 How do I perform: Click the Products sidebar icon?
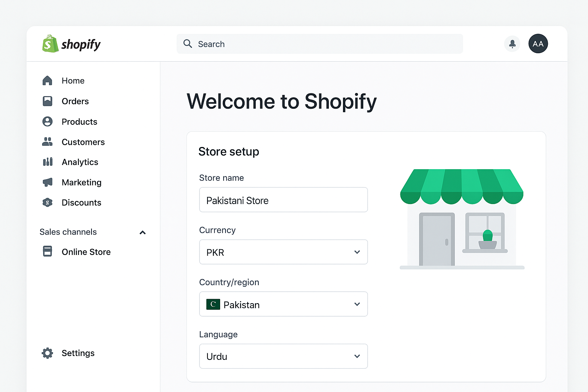[x=47, y=121]
